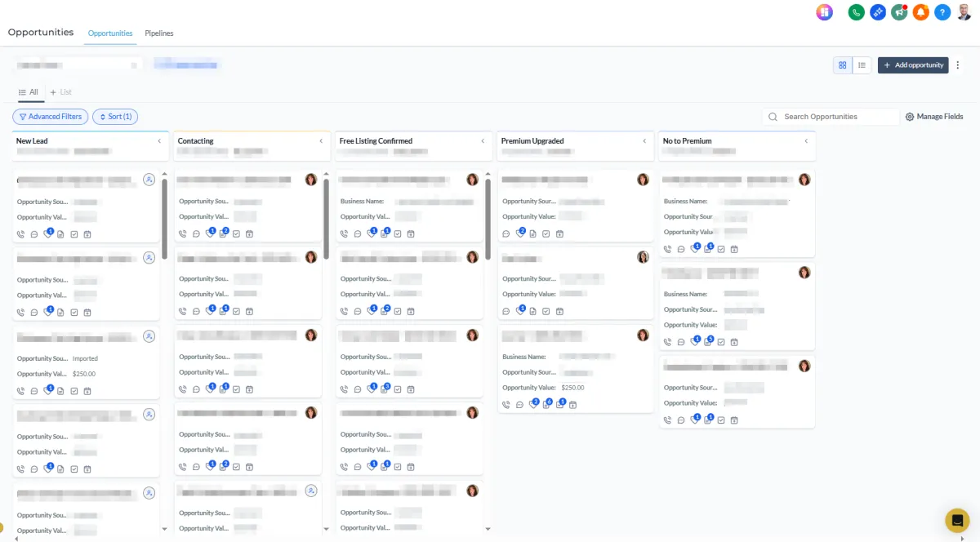This screenshot has height=542, width=980.
Task: Open the gradient app launcher icon
Action: click(824, 12)
